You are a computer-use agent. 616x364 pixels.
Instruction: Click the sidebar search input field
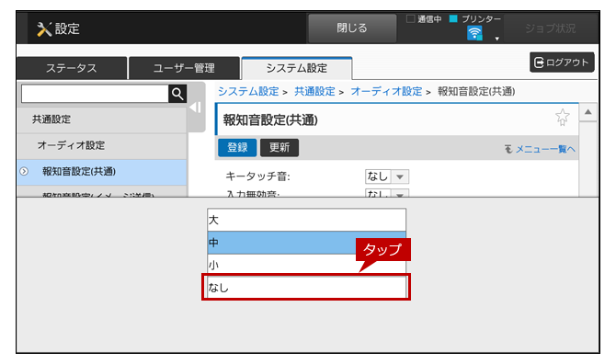coord(95,94)
